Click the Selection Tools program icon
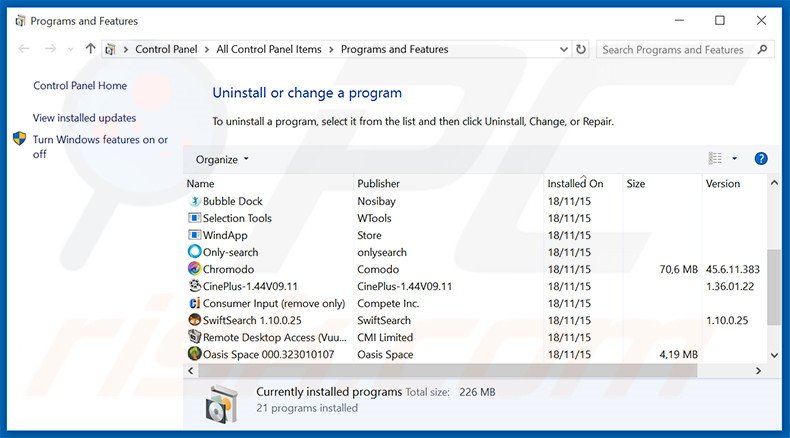Viewport: 790px width, 438px height. [194, 218]
